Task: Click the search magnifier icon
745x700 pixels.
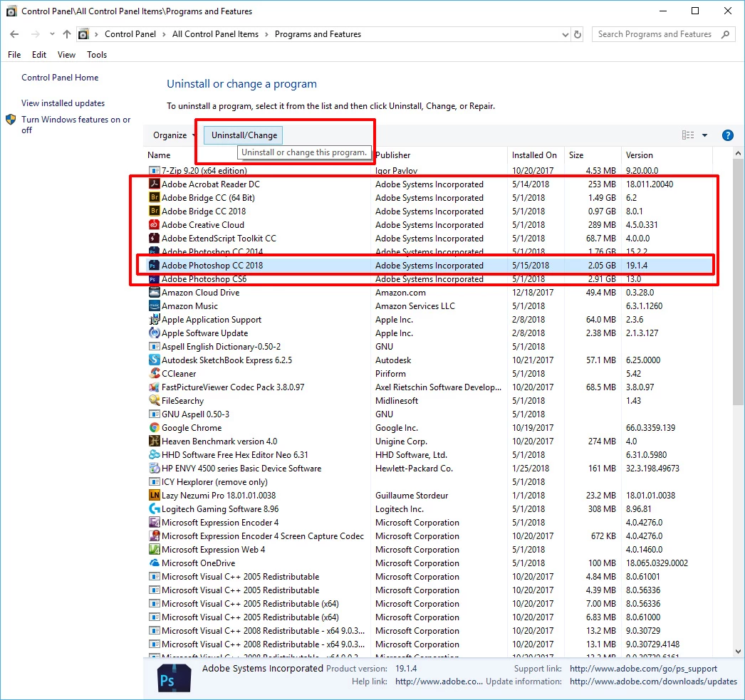Action: [725, 34]
